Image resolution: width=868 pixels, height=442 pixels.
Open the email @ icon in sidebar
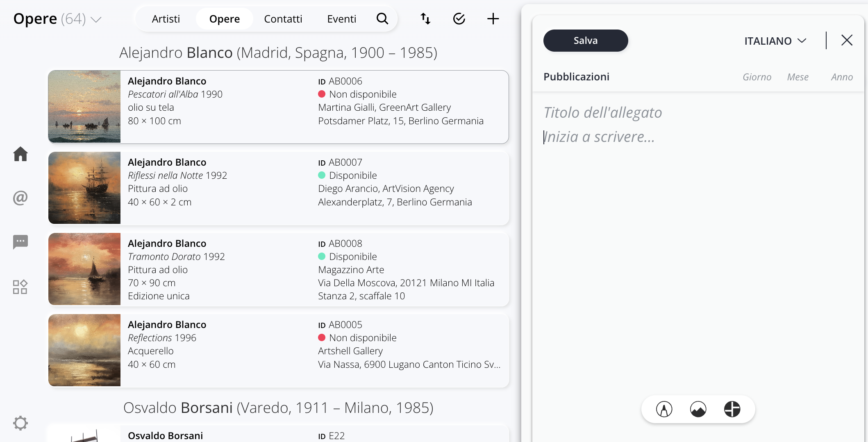[20, 198]
